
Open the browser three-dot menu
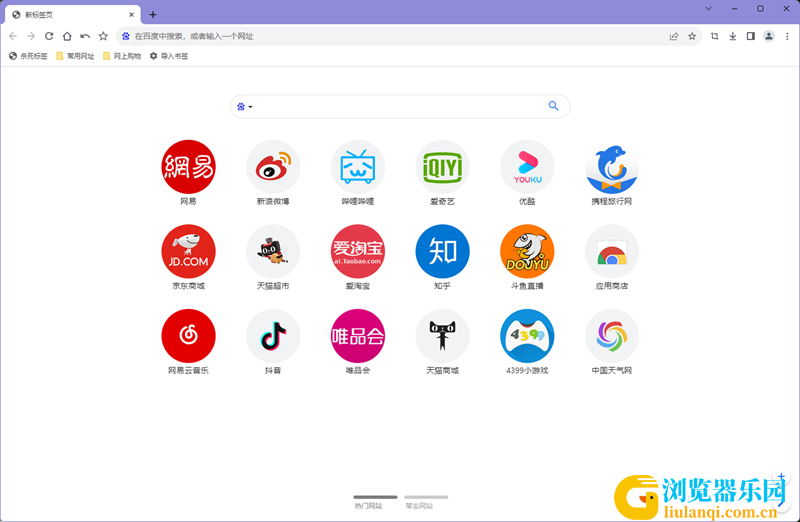coord(787,36)
